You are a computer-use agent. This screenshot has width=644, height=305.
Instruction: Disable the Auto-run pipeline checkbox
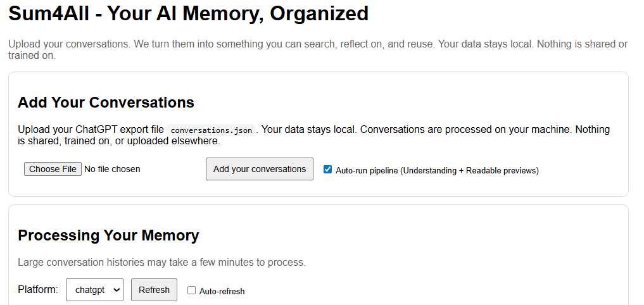tap(327, 170)
